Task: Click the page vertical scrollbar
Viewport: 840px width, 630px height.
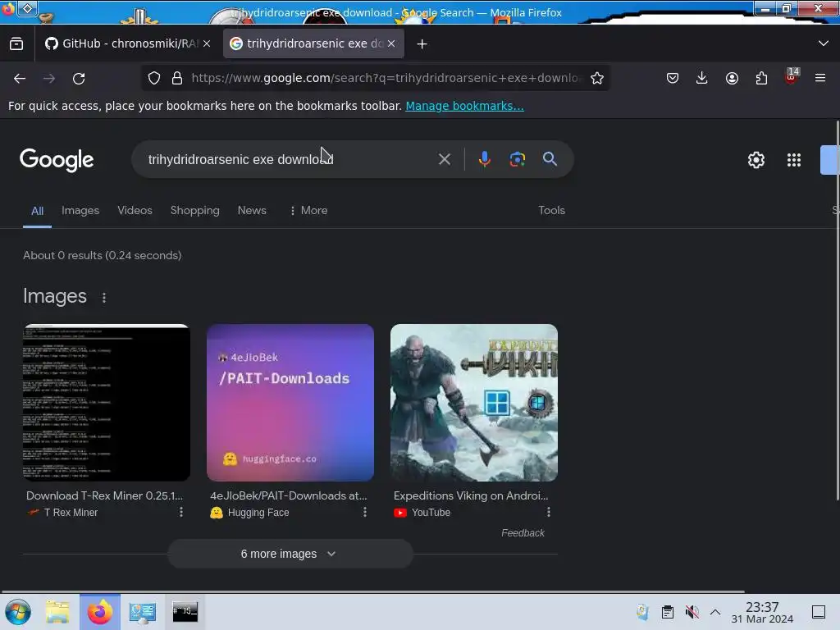Action: (837, 311)
